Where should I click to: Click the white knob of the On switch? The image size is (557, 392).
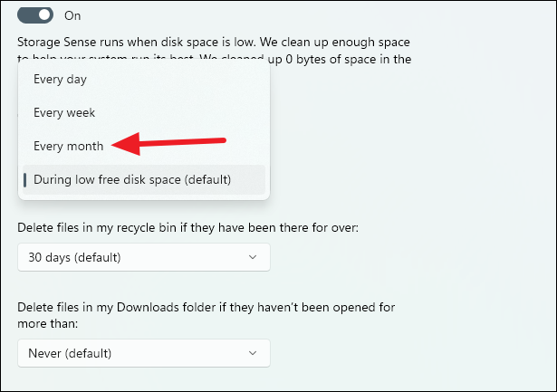[x=43, y=15]
